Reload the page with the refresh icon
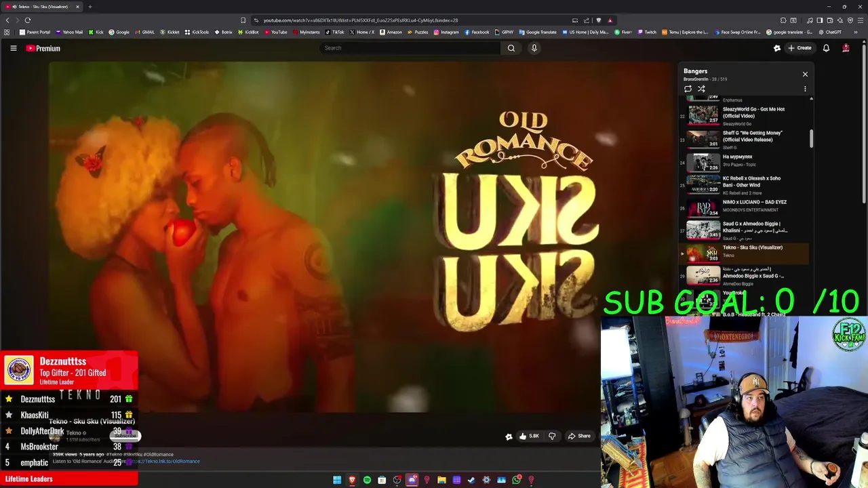 tap(28, 20)
